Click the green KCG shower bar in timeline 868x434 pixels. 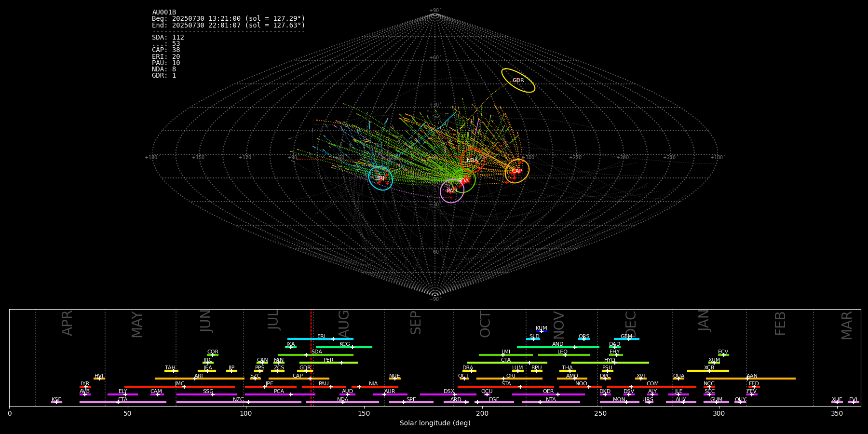coord(344,347)
